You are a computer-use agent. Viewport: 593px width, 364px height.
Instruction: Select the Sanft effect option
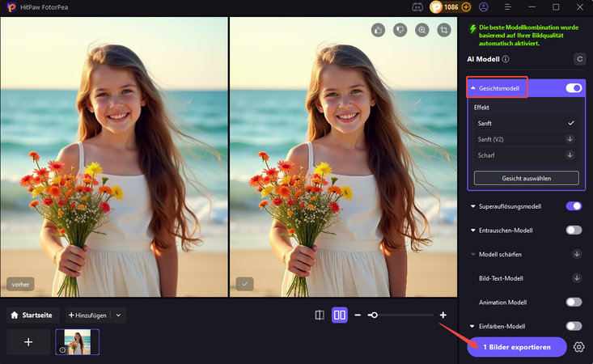click(526, 123)
